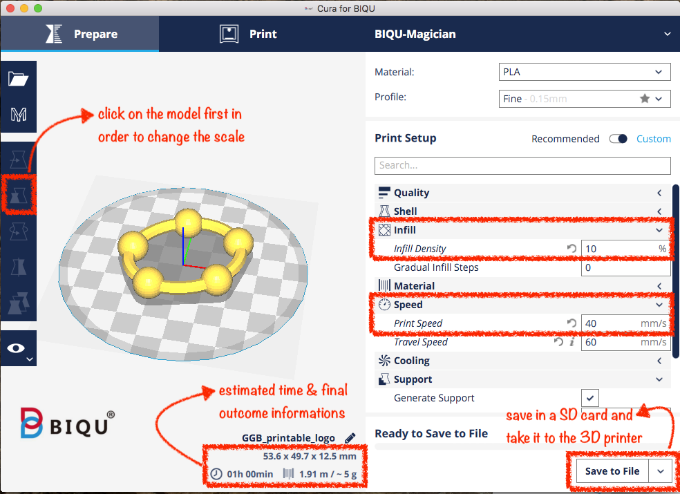The height and width of the screenshot is (494, 680).
Task: Click the pencil icon to rename GGB_printable_logo
Action: pyautogui.click(x=350, y=438)
